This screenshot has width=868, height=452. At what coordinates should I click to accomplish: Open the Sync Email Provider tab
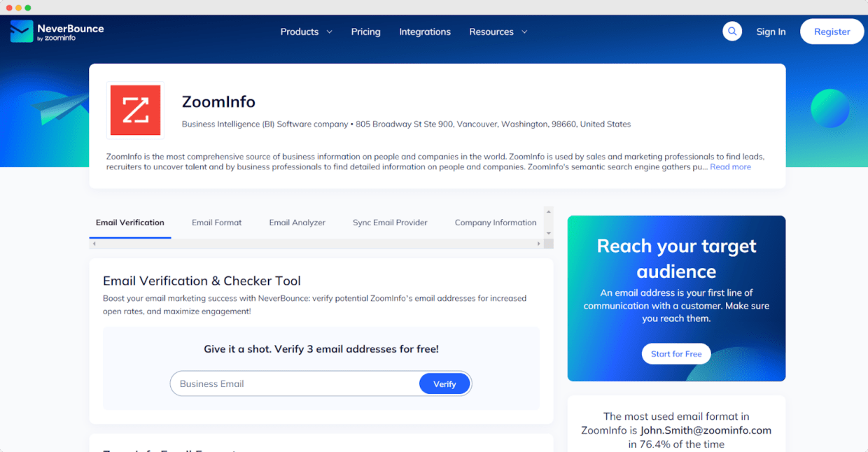[390, 223]
